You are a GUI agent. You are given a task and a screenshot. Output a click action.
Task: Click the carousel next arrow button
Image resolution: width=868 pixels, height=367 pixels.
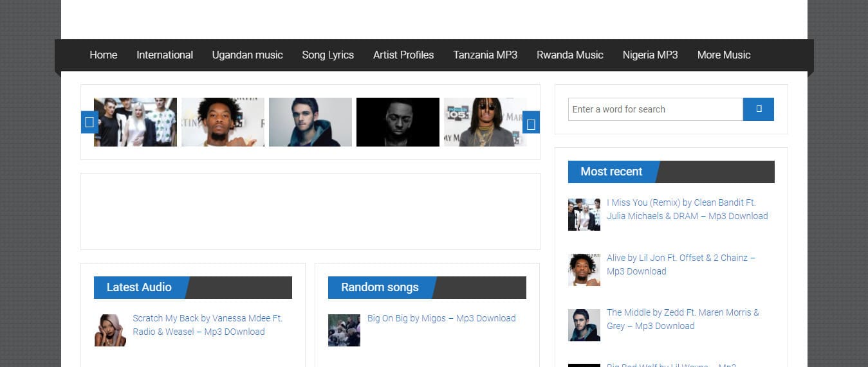[x=531, y=122]
